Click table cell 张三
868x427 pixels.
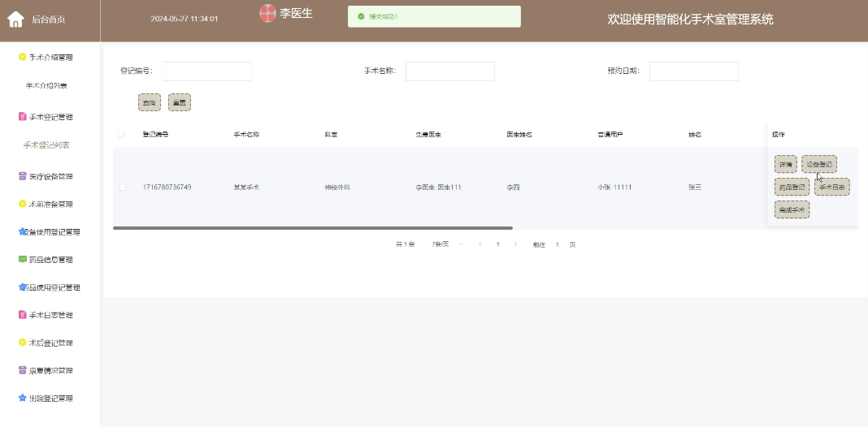(695, 188)
